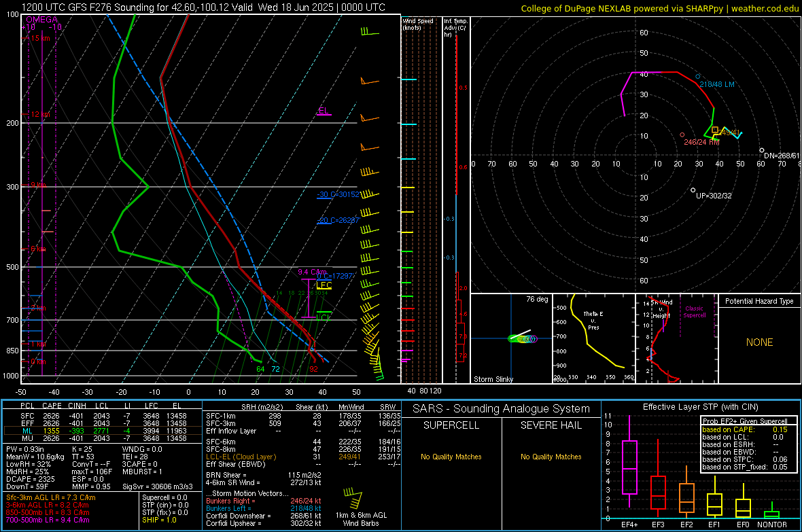Click the "based on CAPE:" probability line
Viewport: 802px width, 532px height.
click(745, 429)
